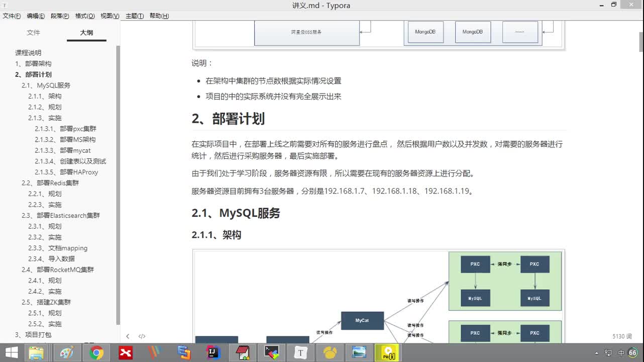Viewport: 644px width, 362px height.
Task: Open the image viewer taskbar icon
Action: point(359,353)
